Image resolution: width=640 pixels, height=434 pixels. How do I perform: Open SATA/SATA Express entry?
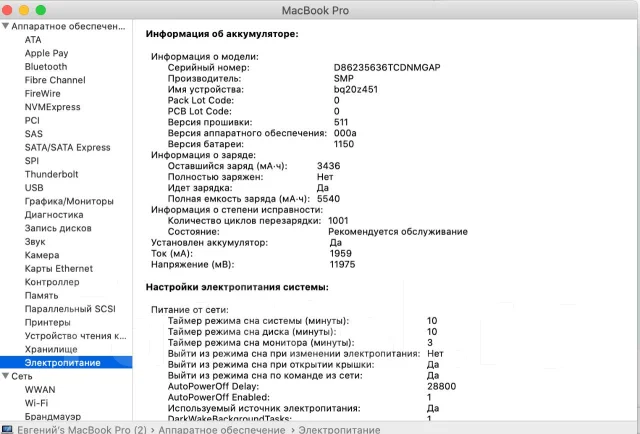(x=67, y=147)
